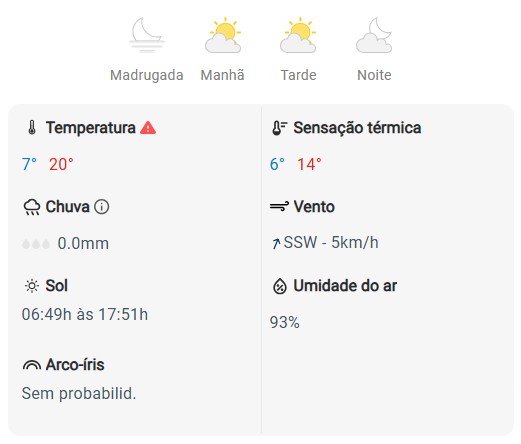Click the wind icon beside Vento
Viewport: 521px width, 444px height.
pos(279,207)
